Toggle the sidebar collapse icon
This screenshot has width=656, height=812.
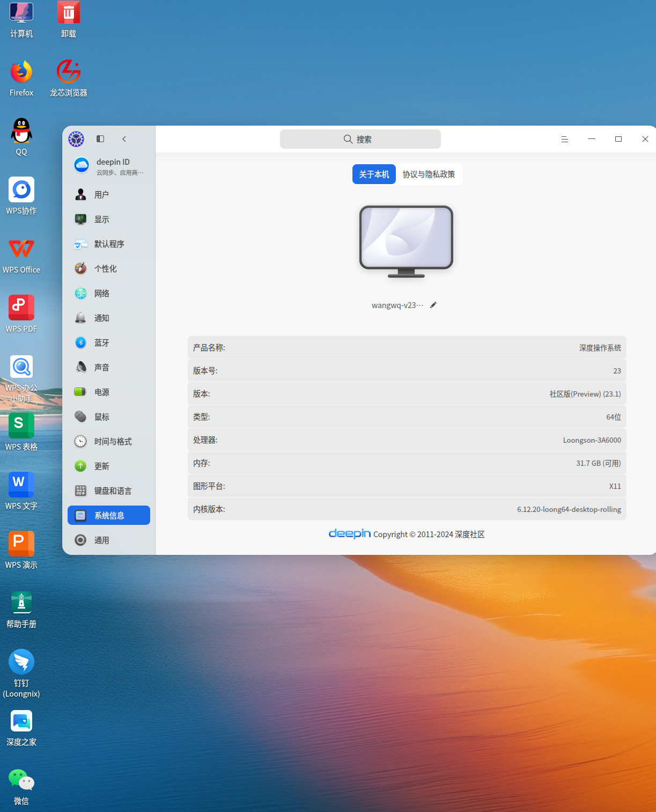coord(100,139)
